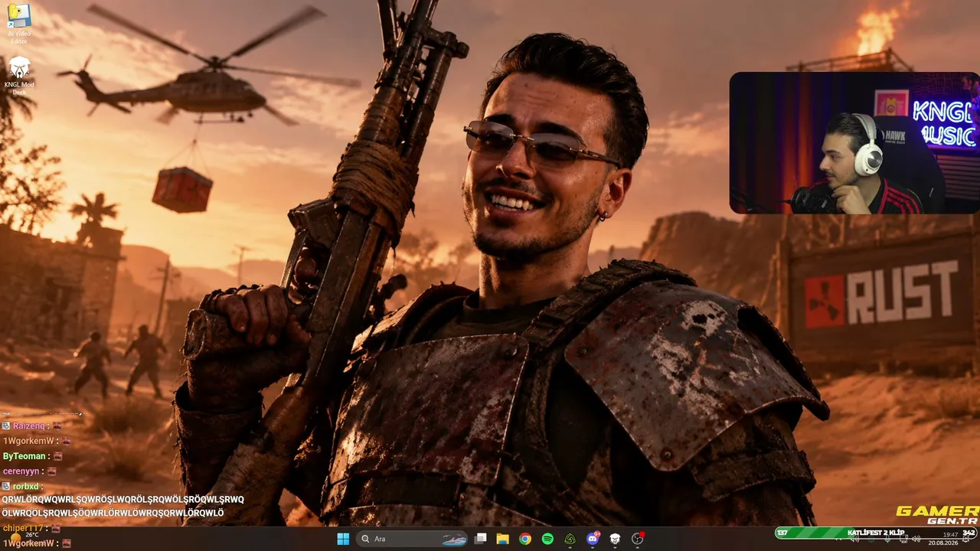Click the emote next to Raizenq's name
This screenshot has height=551, width=980.
57,425
